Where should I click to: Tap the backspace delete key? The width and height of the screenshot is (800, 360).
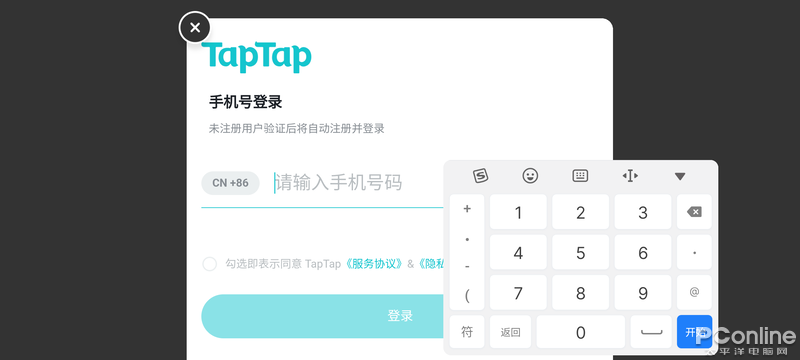tap(694, 212)
